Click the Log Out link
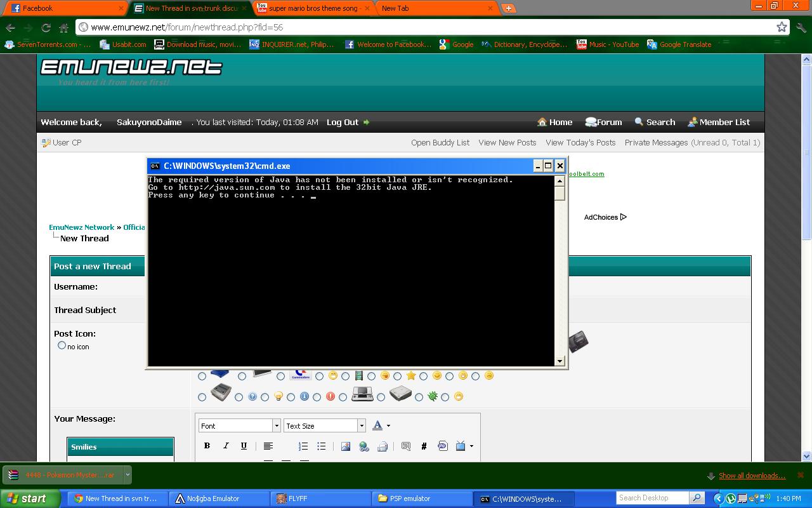This screenshot has height=508, width=812. (343, 122)
